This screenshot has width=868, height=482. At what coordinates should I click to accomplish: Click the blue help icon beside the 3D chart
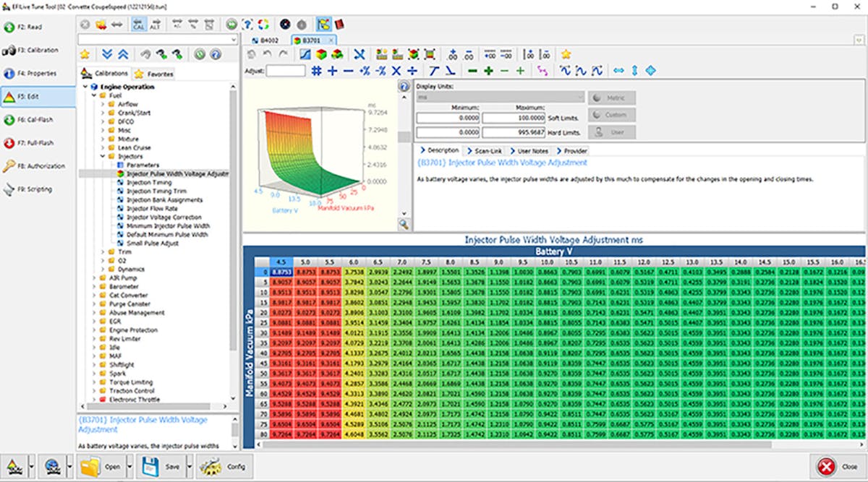[404, 87]
